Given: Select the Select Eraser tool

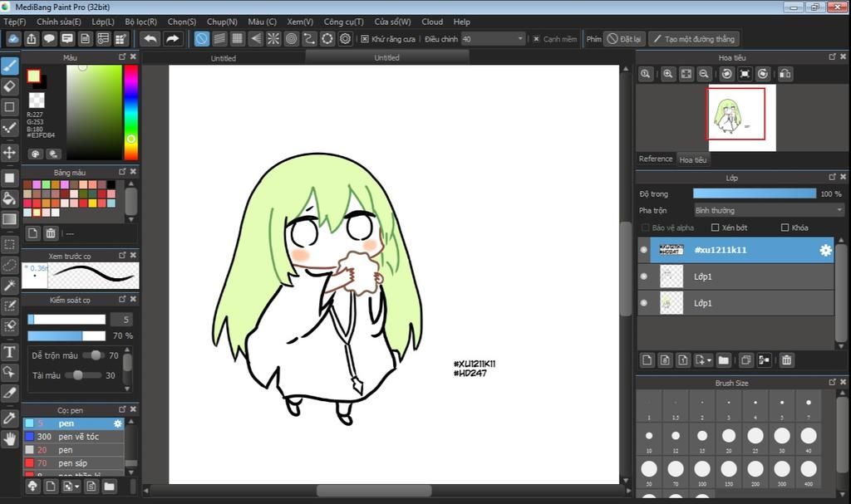Looking at the screenshot, I should pyautogui.click(x=10, y=326).
